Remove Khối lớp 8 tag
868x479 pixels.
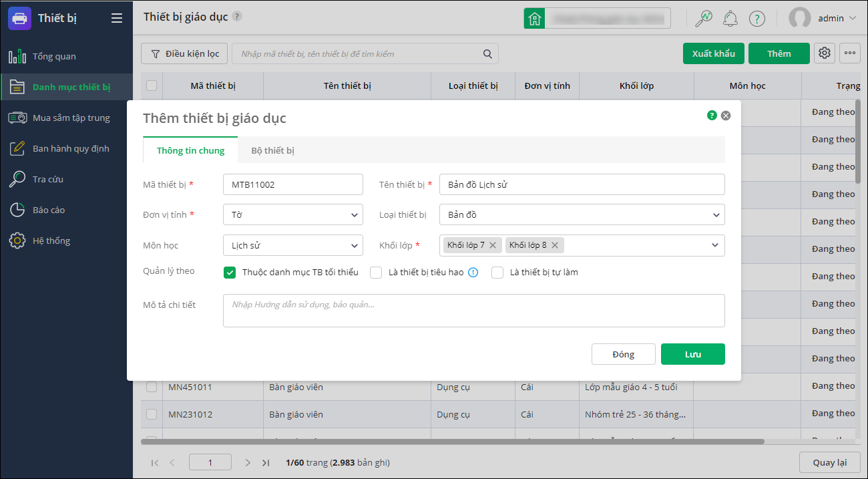(x=554, y=245)
